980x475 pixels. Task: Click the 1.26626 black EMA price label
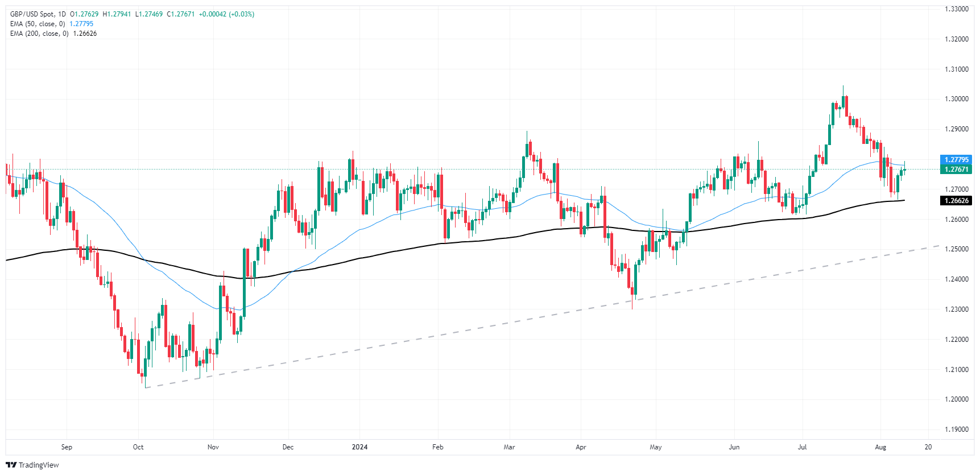click(956, 201)
